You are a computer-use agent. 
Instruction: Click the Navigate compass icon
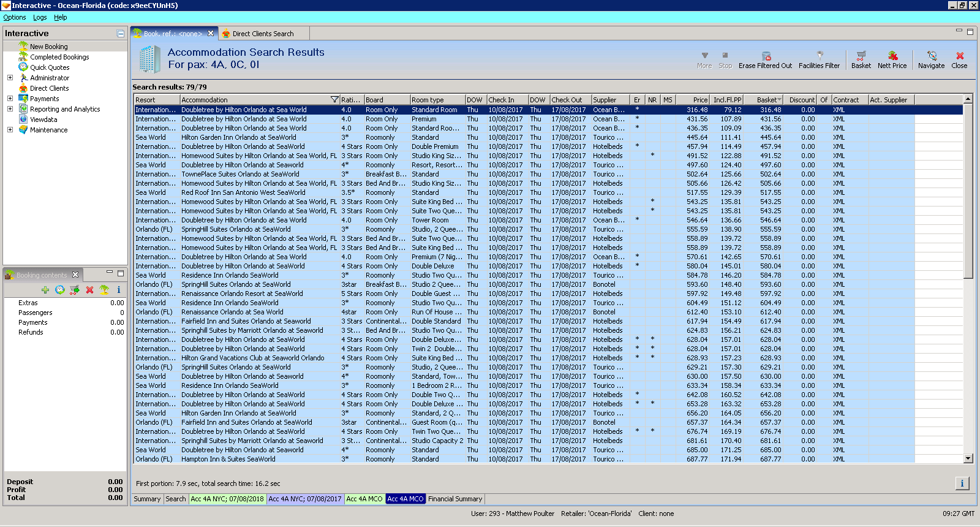tap(931, 56)
